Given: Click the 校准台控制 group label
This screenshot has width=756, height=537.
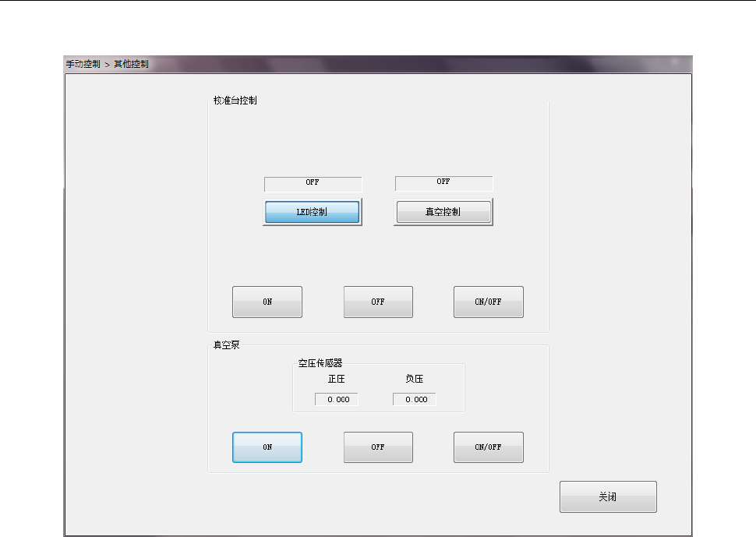Looking at the screenshot, I should pos(235,101).
